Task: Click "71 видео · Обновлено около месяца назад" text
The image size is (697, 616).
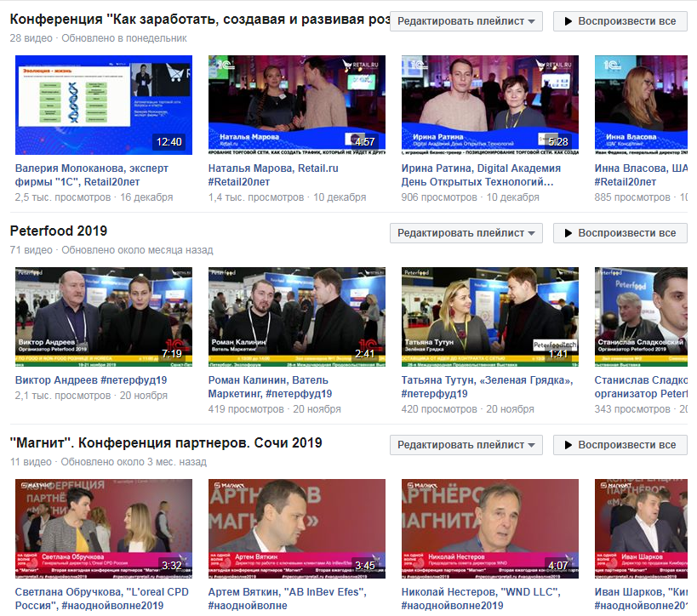Action: click(x=111, y=250)
